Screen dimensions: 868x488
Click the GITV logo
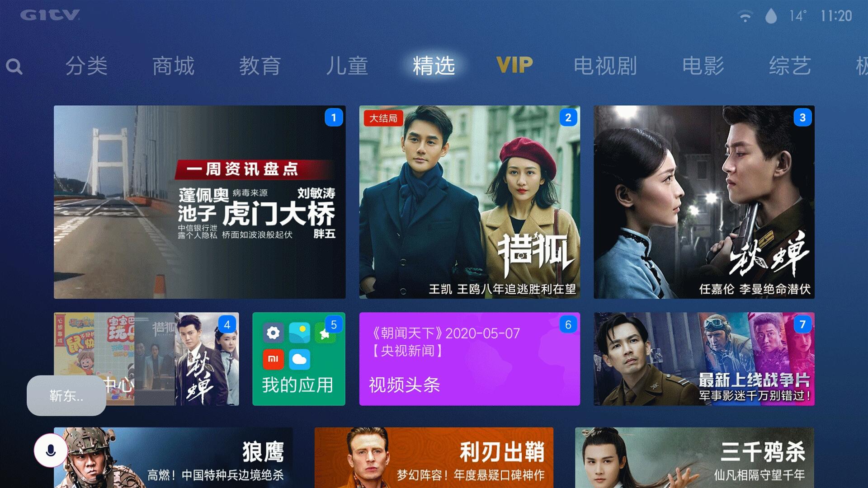pos(50,15)
